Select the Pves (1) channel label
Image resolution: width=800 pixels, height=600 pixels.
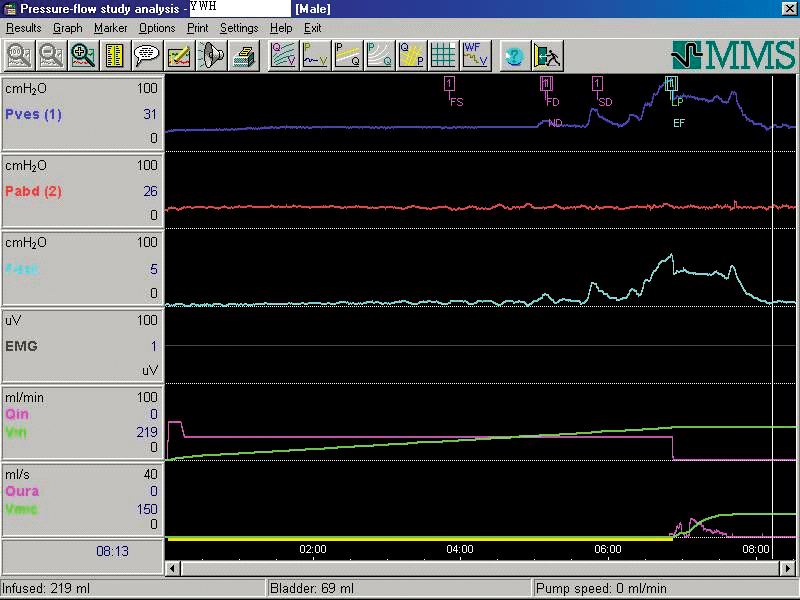click(33, 114)
